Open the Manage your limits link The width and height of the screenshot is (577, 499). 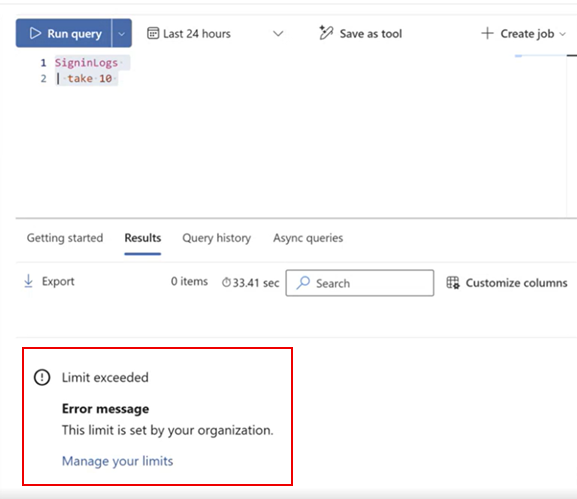(117, 461)
